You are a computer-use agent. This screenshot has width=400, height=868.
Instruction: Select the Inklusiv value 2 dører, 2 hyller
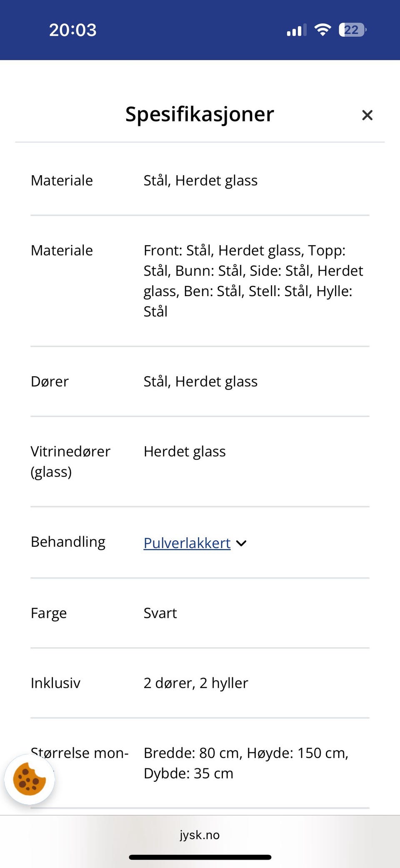(196, 683)
